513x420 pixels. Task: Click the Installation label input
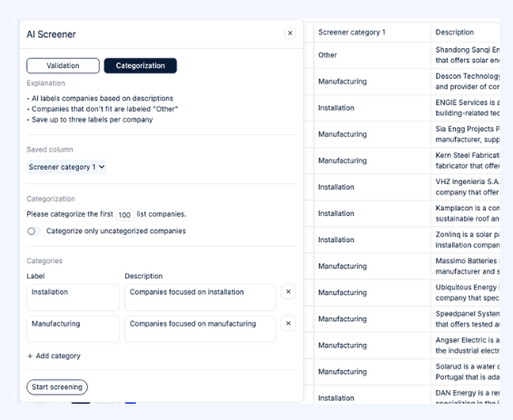[x=73, y=298]
